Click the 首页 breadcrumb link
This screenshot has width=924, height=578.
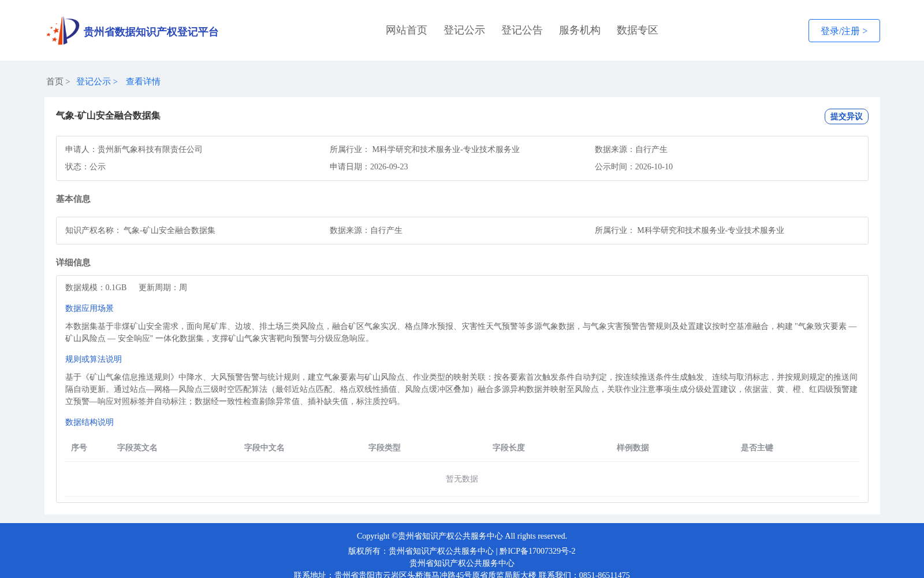coord(55,81)
